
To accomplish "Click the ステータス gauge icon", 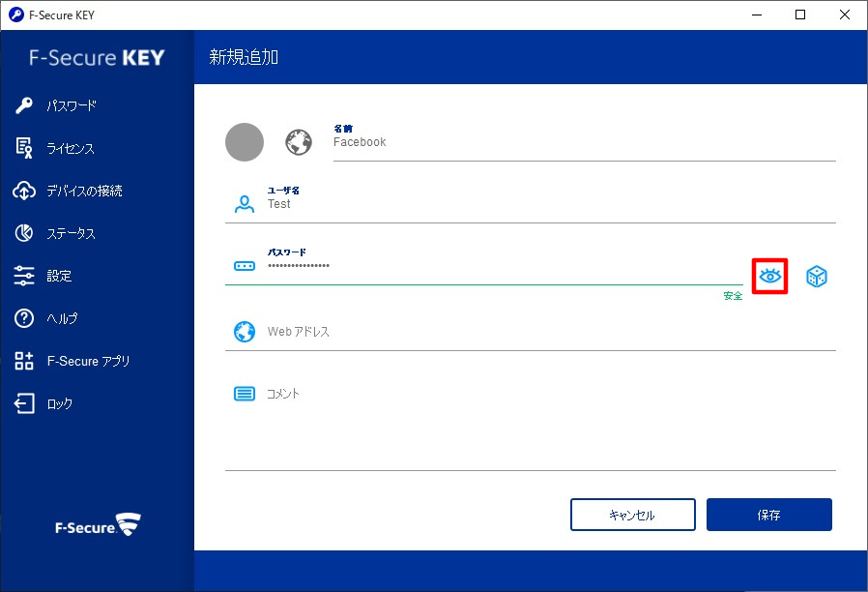I will [25, 233].
